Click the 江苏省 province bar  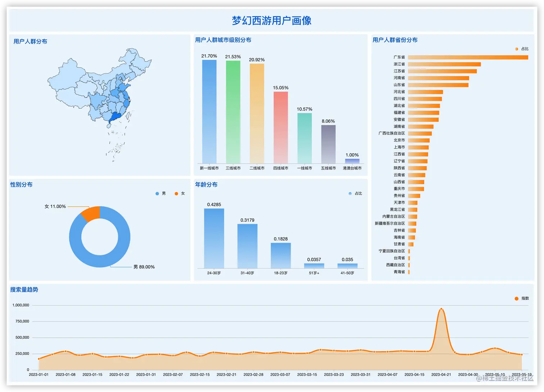[x=443, y=71]
